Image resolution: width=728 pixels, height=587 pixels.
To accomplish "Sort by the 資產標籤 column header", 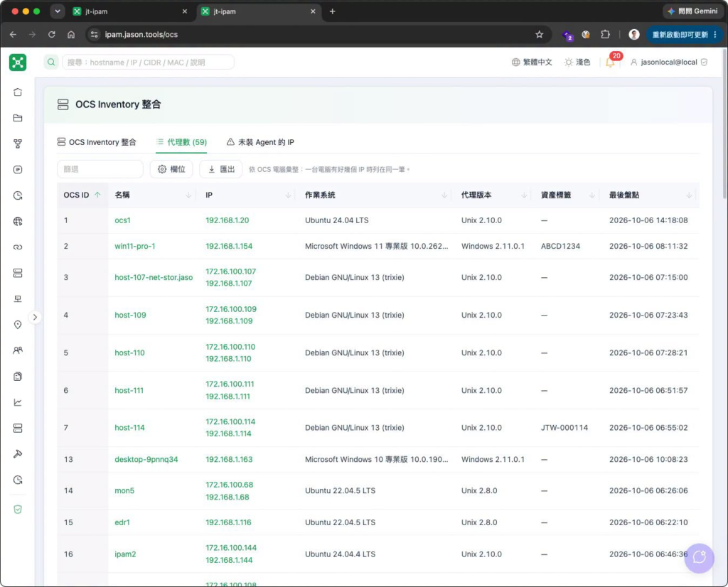I will click(x=568, y=195).
